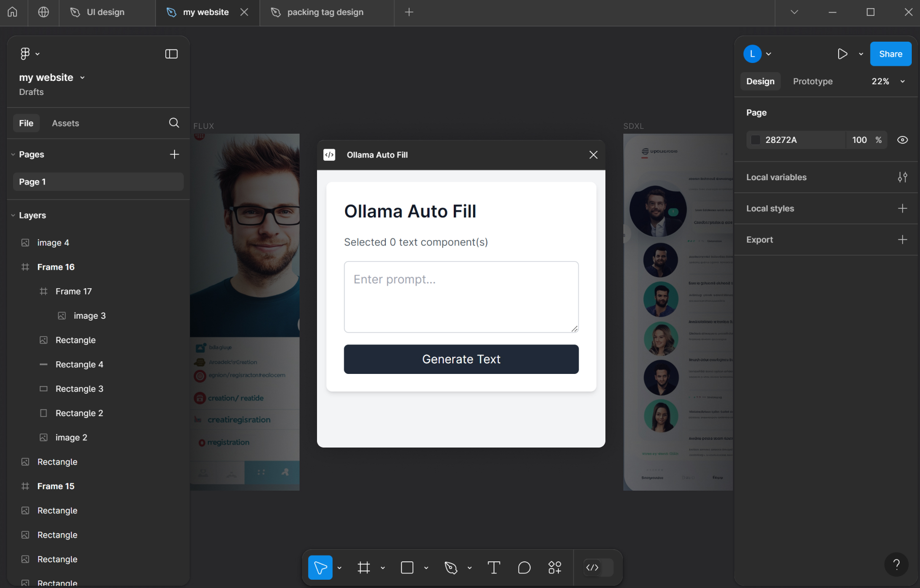Toggle the sidebar panel collapse icon

coord(172,54)
